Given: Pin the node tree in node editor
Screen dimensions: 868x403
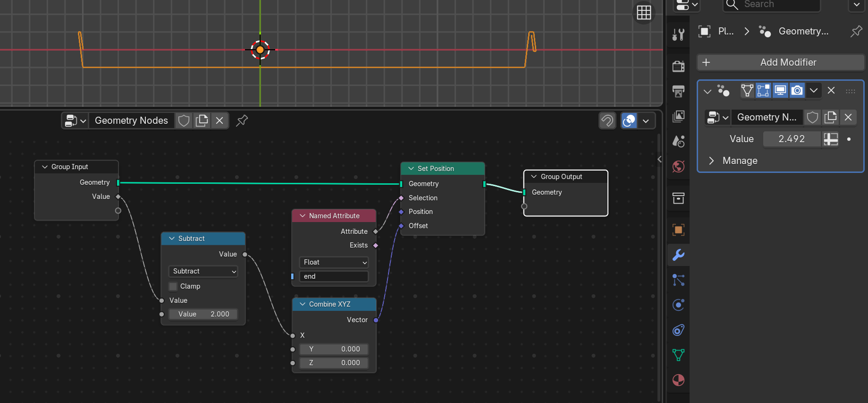Looking at the screenshot, I should 242,120.
